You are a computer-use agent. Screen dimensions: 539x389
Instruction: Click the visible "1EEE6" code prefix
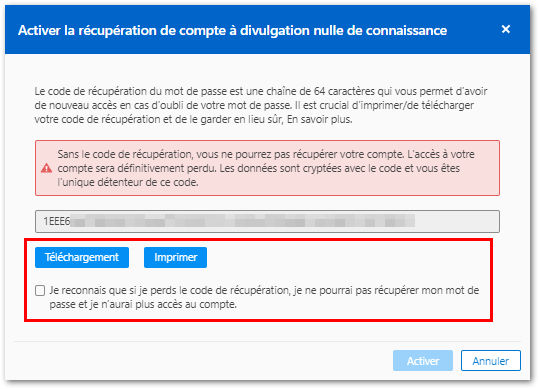(x=56, y=221)
